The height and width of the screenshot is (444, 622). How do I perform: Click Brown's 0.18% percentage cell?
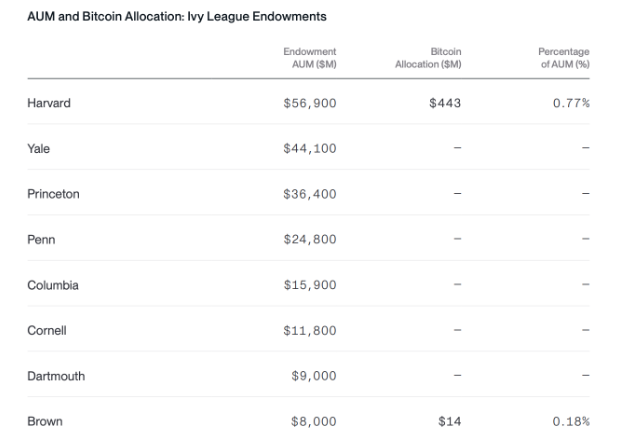pyautogui.click(x=572, y=422)
